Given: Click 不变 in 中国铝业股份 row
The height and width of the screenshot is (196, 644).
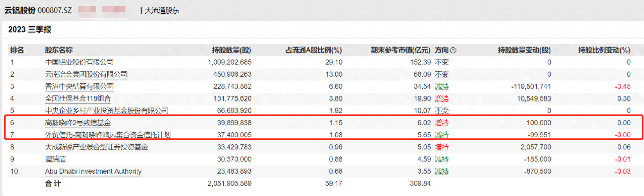Looking at the screenshot, I should coord(442,62).
